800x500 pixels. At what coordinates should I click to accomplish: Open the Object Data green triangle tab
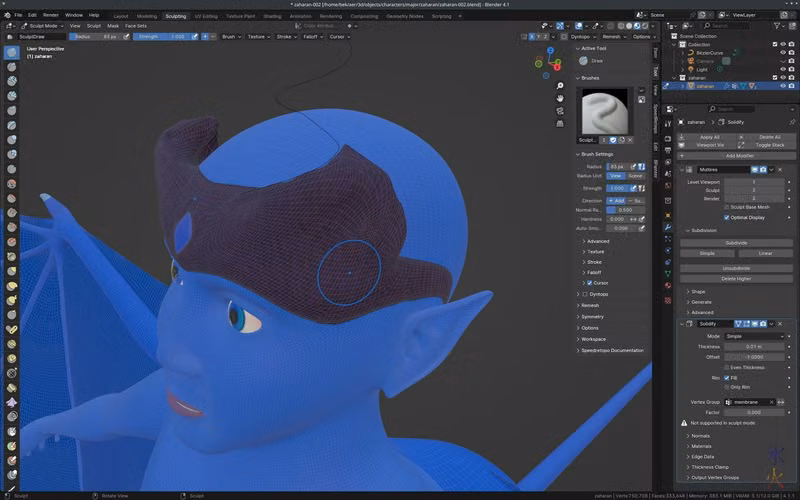point(668,274)
